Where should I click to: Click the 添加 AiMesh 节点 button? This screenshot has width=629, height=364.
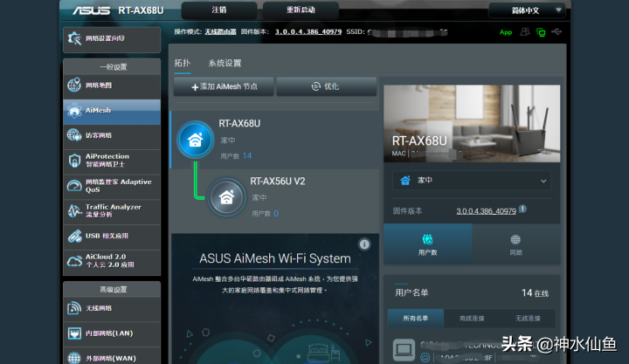[x=224, y=86]
